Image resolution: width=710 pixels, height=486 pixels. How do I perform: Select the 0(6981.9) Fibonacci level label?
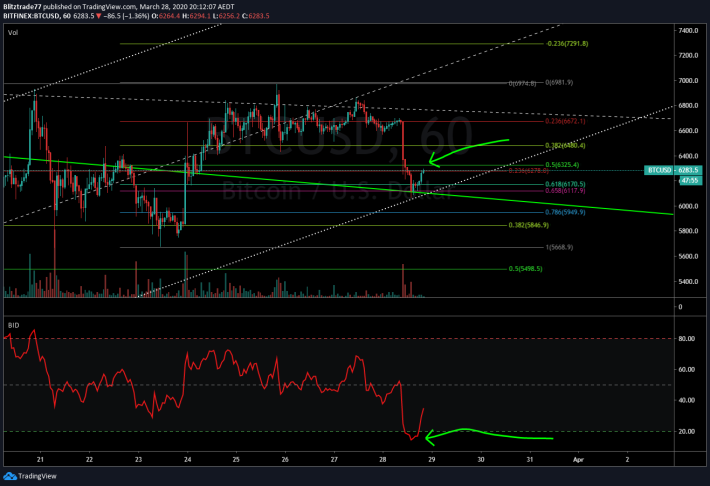coord(559,82)
